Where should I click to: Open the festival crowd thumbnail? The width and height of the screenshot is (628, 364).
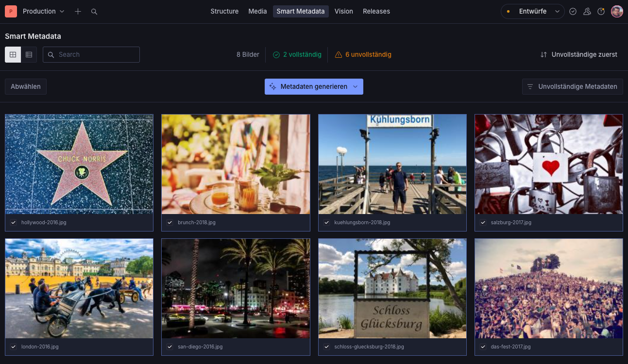click(549, 288)
